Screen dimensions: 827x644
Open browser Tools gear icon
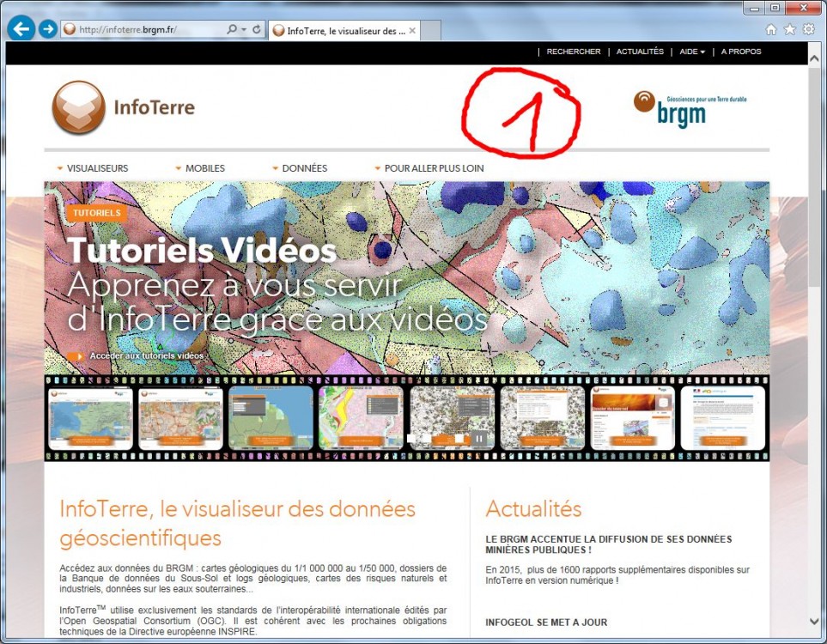pos(808,29)
